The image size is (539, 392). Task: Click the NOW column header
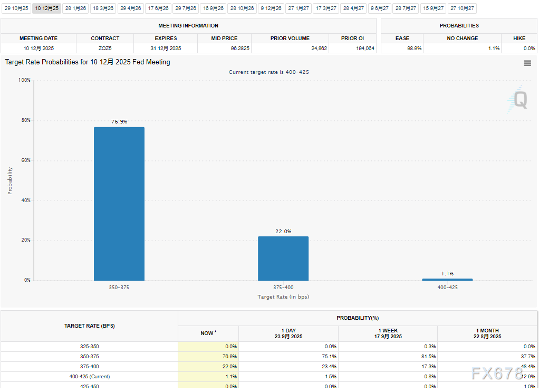coord(208,333)
